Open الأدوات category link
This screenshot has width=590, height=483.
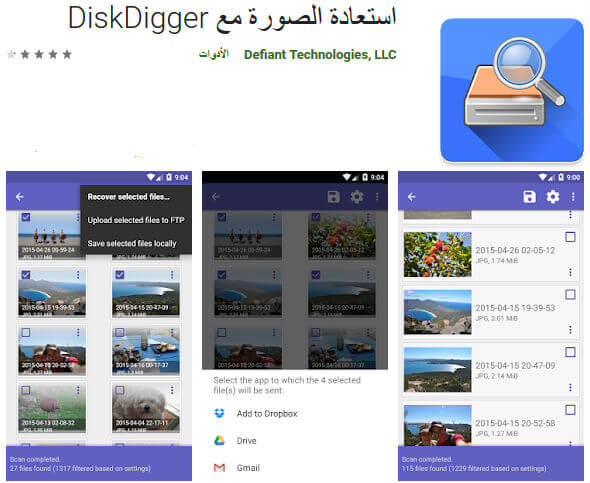tap(214, 54)
